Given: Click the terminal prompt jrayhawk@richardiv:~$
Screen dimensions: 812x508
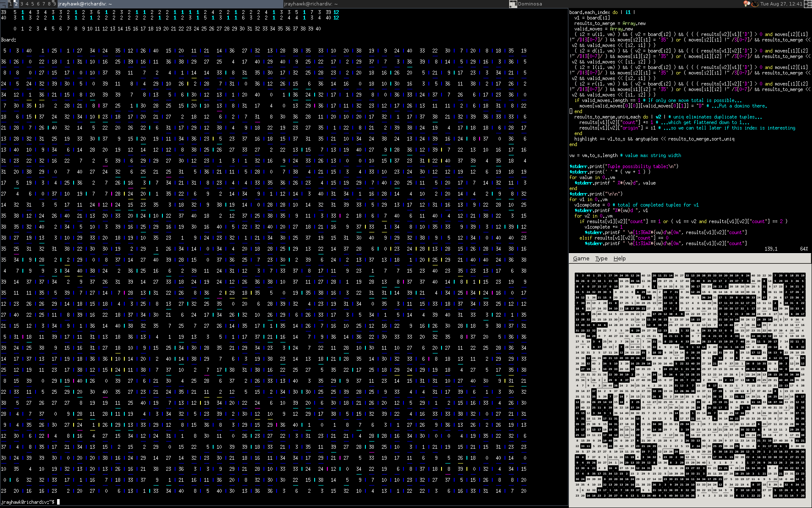Looking at the screenshot, I should [x=27, y=502].
